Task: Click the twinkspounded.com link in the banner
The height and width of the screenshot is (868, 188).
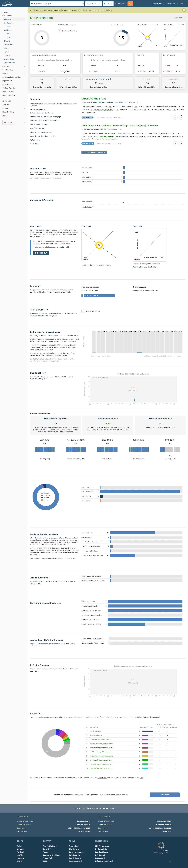Action: click(67, 10)
